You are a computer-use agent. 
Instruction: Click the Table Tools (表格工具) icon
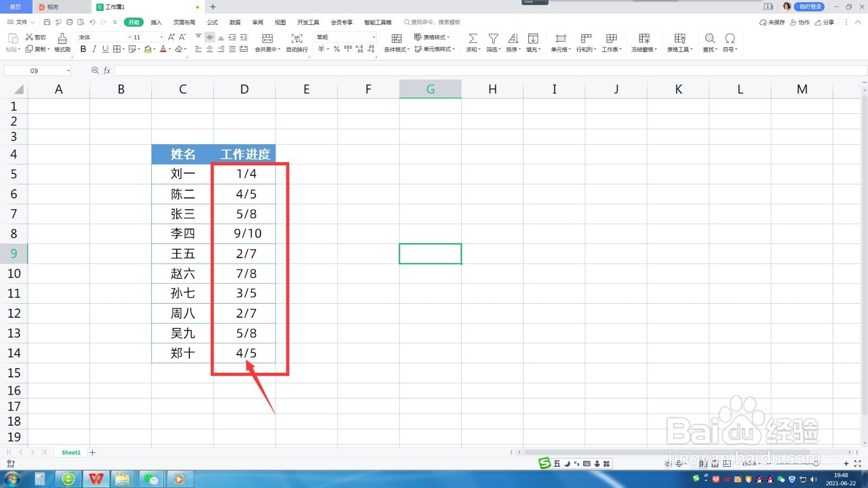pos(680,38)
